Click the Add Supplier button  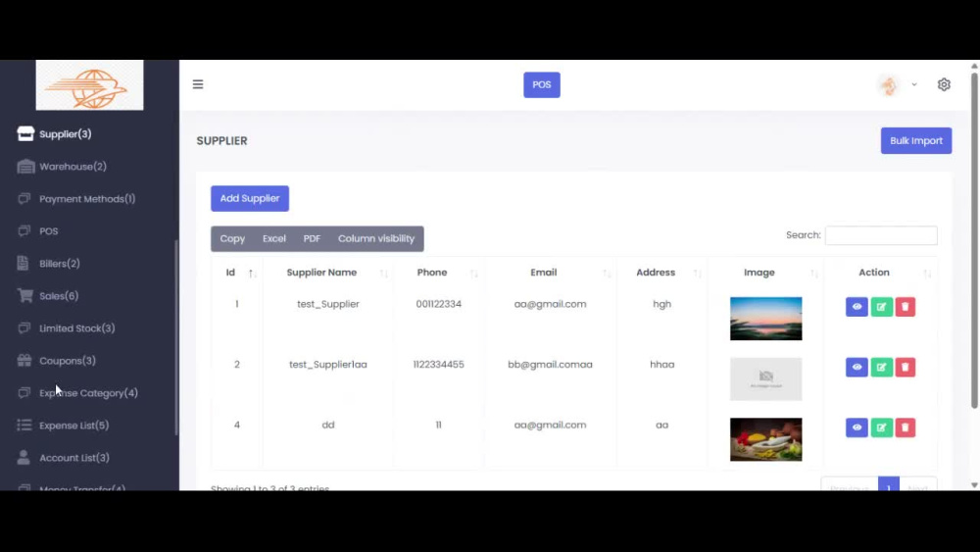(249, 198)
